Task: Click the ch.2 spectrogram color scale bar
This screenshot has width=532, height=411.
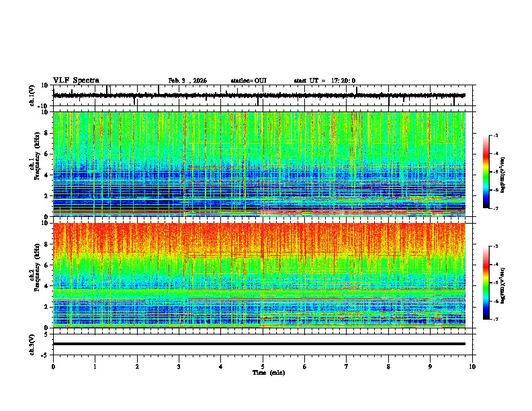Action: tap(486, 283)
